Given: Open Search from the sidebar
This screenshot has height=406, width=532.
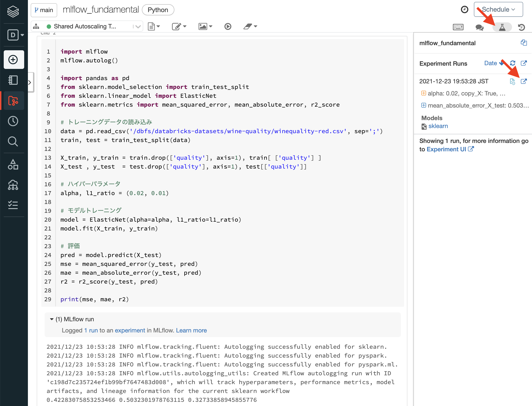Looking at the screenshot, I should coord(13,141).
